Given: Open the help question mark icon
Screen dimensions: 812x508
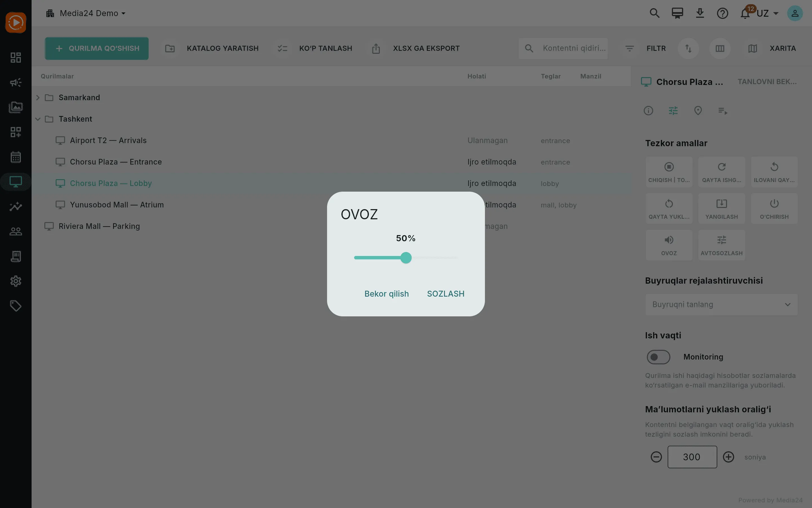Looking at the screenshot, I should point(722,14).
